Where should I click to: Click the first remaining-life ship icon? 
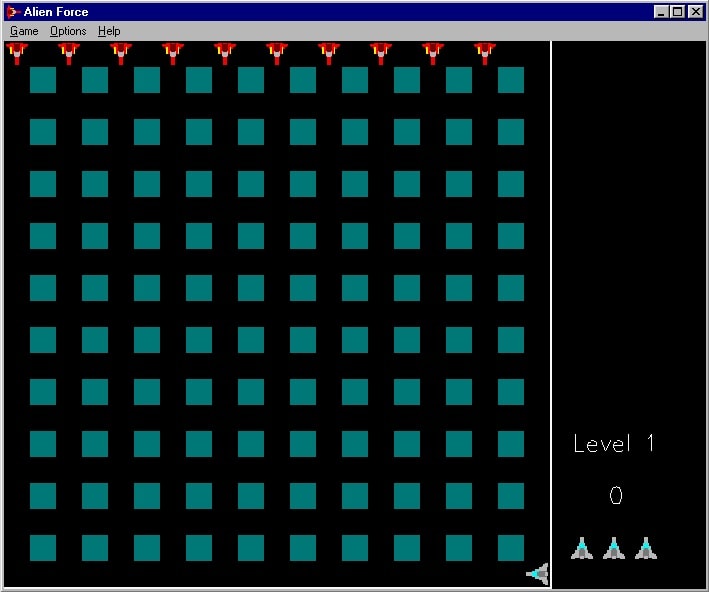tap(582, 548)
